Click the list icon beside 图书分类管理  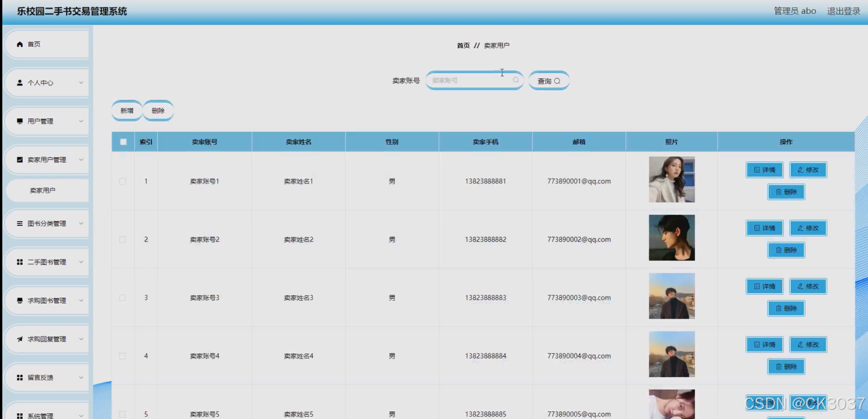20,223
